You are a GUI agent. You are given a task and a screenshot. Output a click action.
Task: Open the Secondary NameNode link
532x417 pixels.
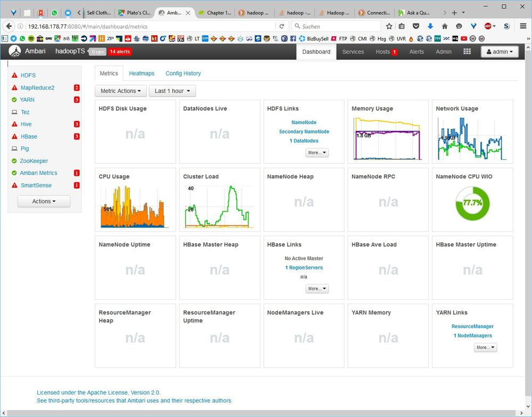click(304, 132)
